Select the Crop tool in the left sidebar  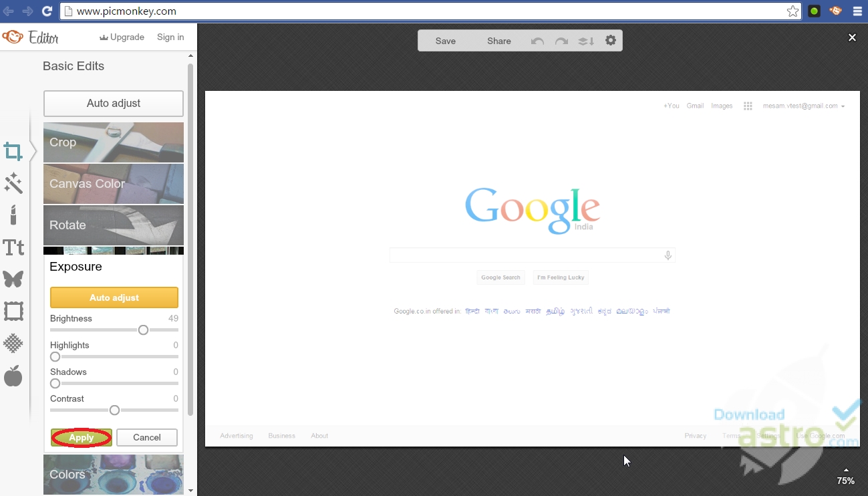click(13, 151)
